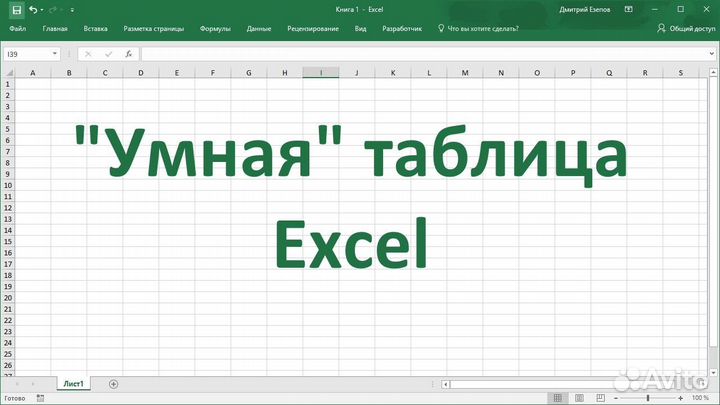This screenshot has width=720, height=405.
Task: Open the Разметка страницы tab
Action: (x=153, y=28)
